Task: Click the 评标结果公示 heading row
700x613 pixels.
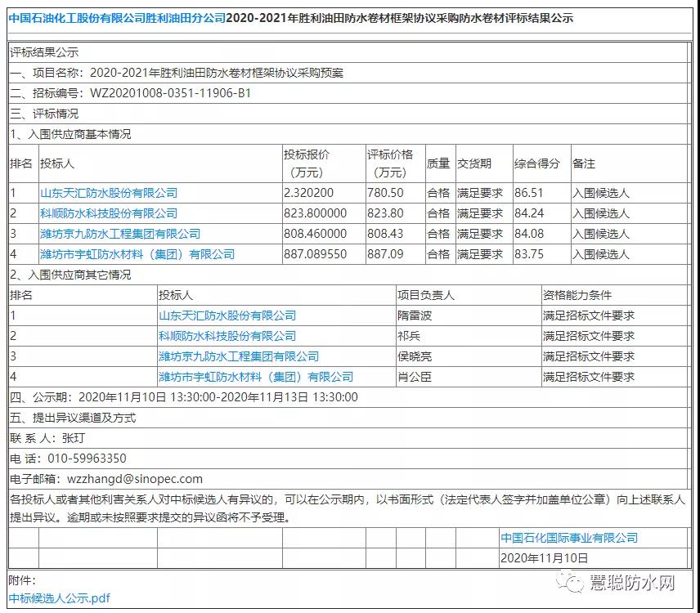Action: pos(349,52)
